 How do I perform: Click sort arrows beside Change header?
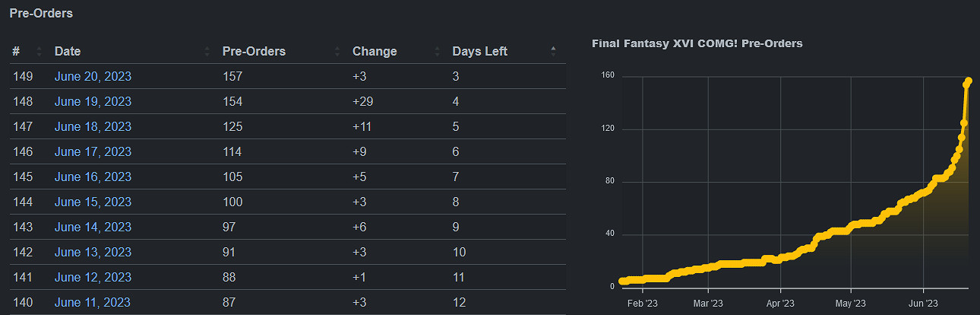(x=437, y=52)
